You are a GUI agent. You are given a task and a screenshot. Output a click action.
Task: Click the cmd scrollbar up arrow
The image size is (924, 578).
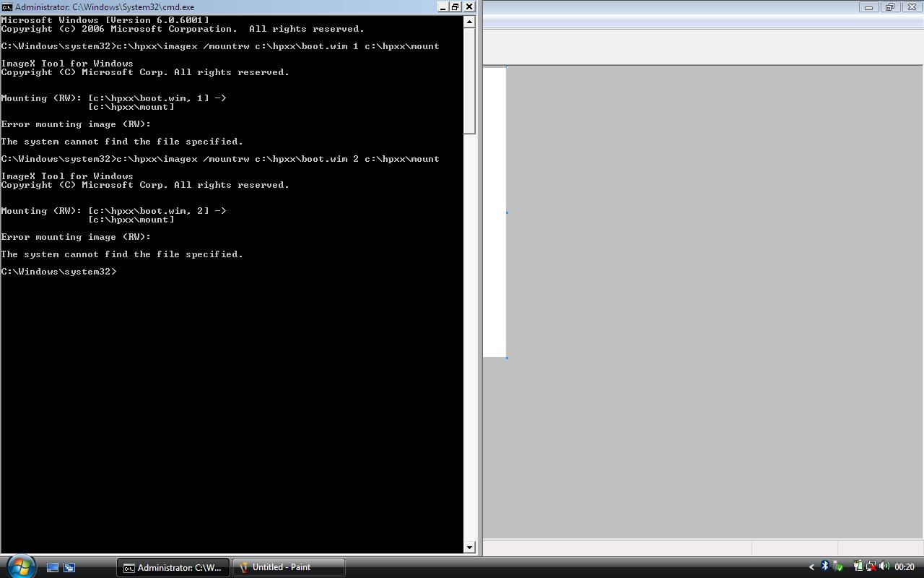[x=469, y=22]
